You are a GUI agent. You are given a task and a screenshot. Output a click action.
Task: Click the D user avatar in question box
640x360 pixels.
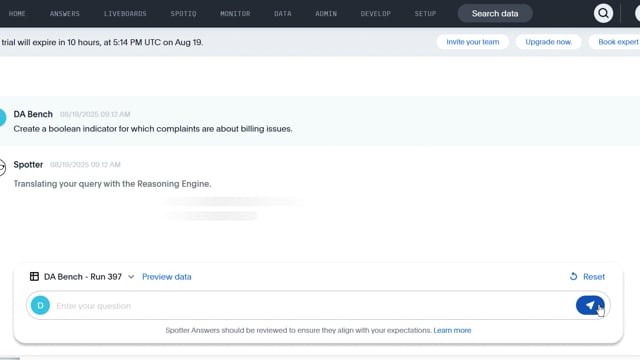pyautogui.click(x=40, y=305)
